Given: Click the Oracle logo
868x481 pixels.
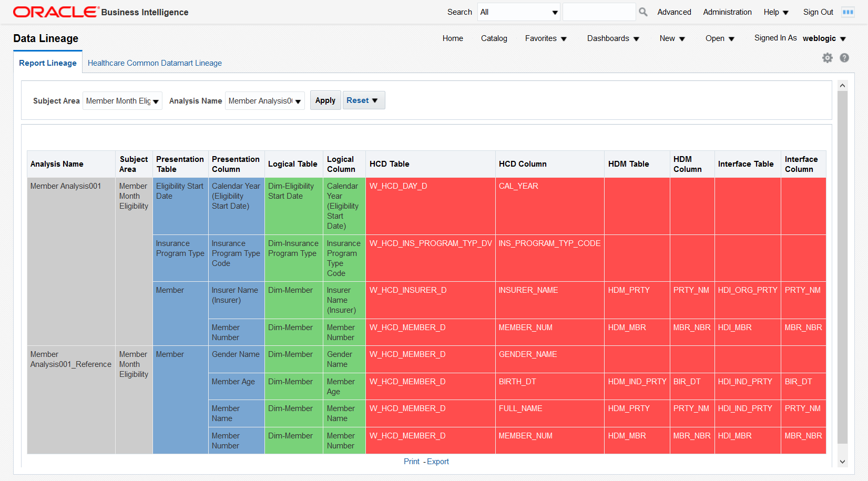Looking at the screenshot, I should click(x=56, y=12).
